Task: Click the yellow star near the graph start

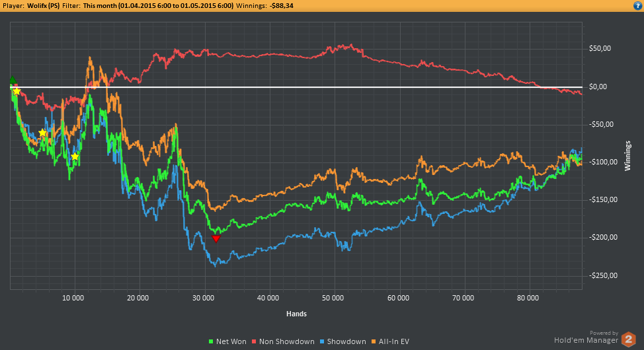Action: pyautogui.click(x=17, y=91)
